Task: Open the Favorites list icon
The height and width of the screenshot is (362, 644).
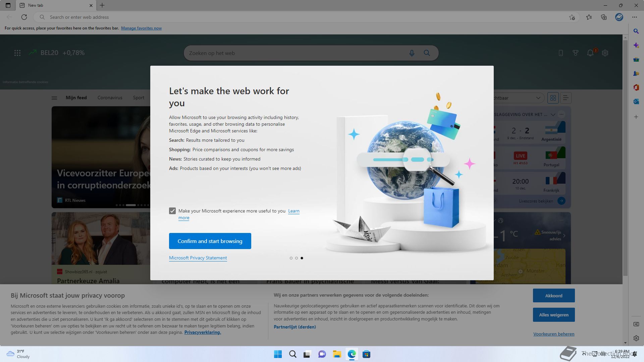Action: tap(589, 17)
